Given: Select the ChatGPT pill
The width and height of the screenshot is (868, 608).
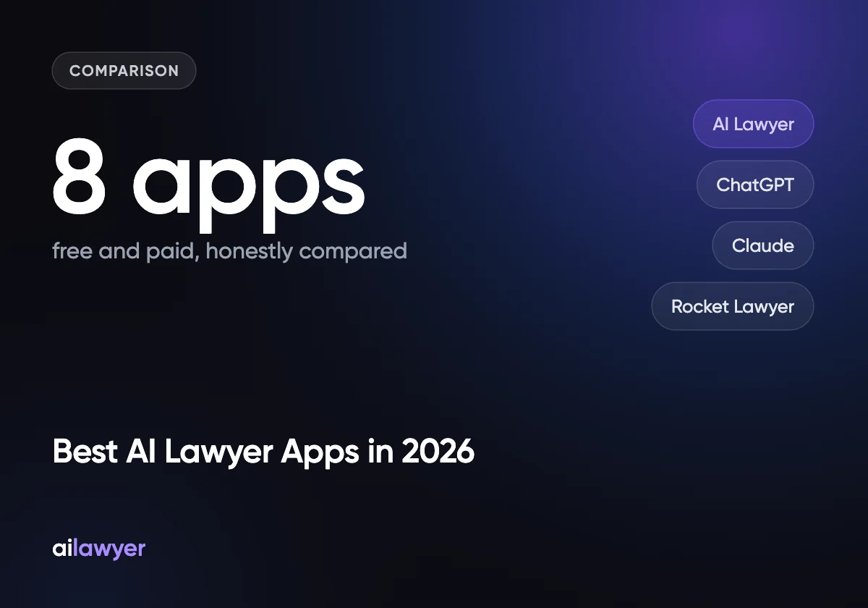Looking at the screenshot, I should point(755,185).
